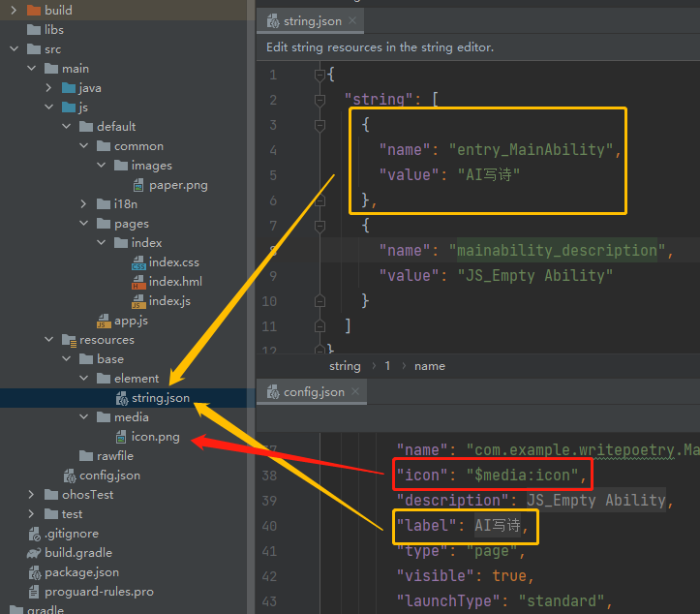Collapse the element folder chevron
The width and height of the screenshot is (700, 614).
pyautogui.click(x=83, y=379)
